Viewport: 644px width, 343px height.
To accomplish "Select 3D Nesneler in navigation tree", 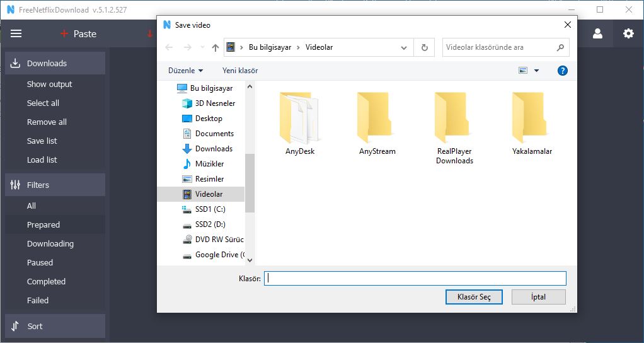I will pos(209,103).
